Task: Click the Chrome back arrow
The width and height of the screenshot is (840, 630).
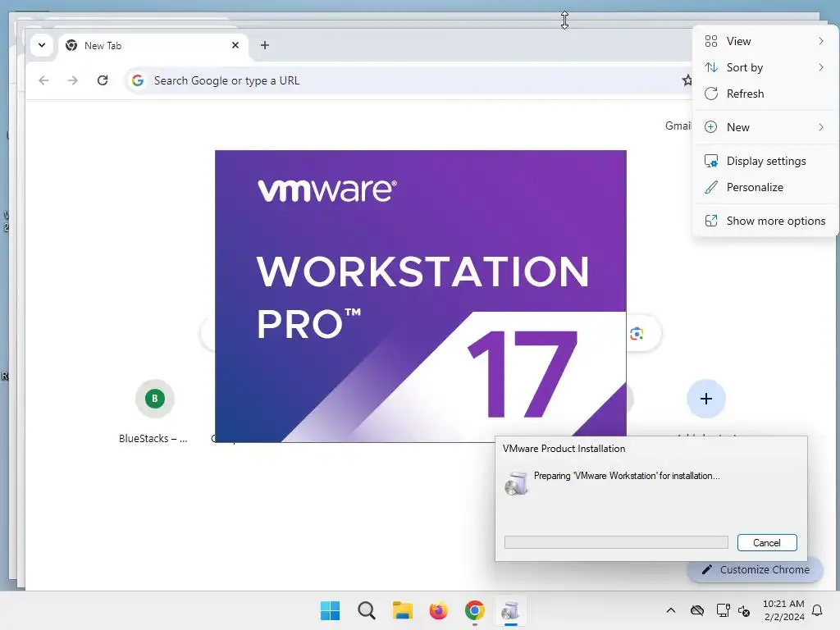Action: click(x=44, y=80)
